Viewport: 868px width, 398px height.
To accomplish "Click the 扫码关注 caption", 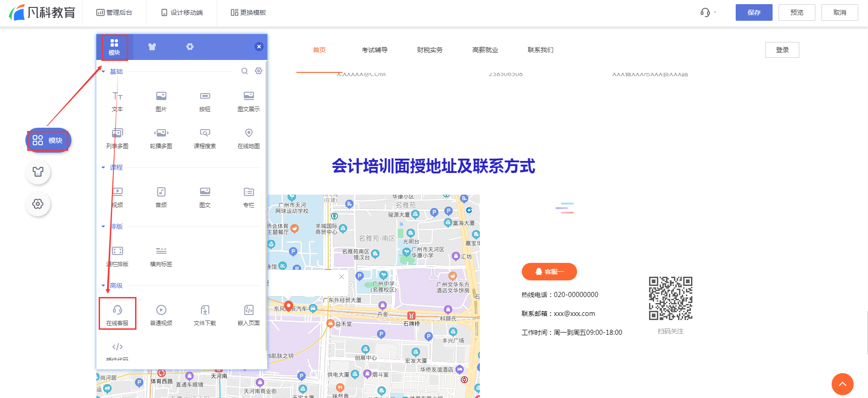I will (671, 331).
